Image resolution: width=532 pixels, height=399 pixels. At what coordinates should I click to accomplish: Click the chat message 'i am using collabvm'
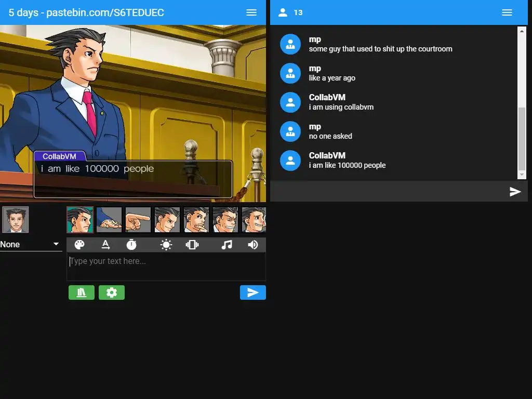click(341, 107)
